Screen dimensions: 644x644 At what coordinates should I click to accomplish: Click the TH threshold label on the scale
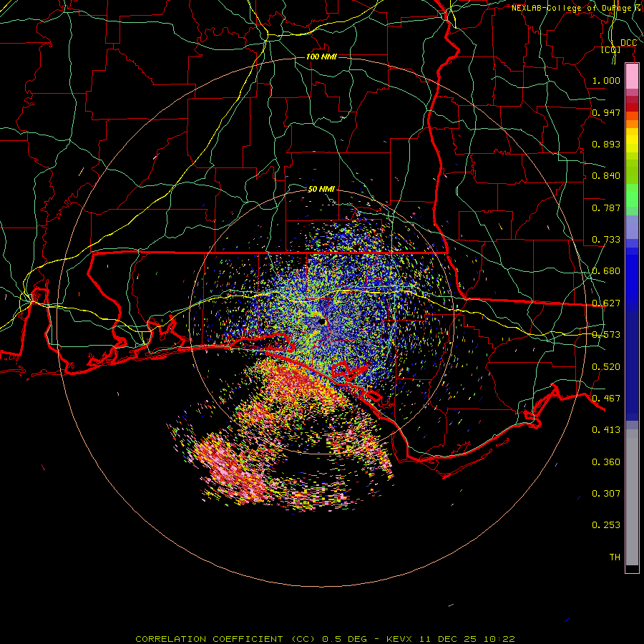point(615,557)
